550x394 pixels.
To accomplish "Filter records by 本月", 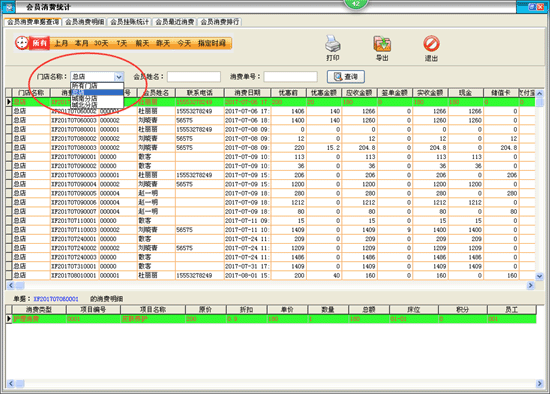I will (x=81, y=43).
